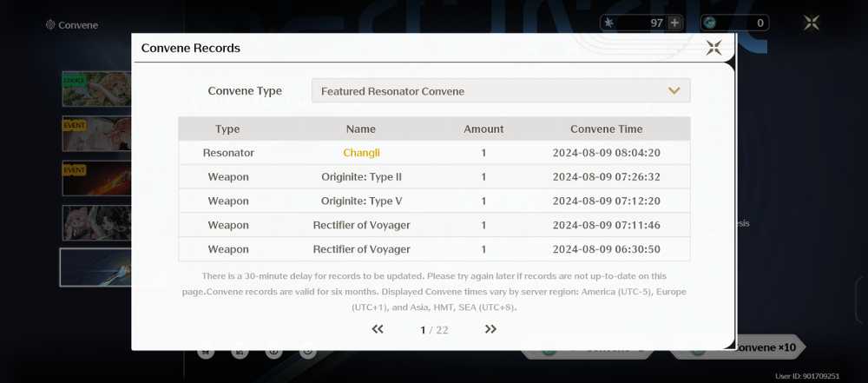Click the Convene gear icon
The image size is (868, 383).
click(x=50, y=25)
